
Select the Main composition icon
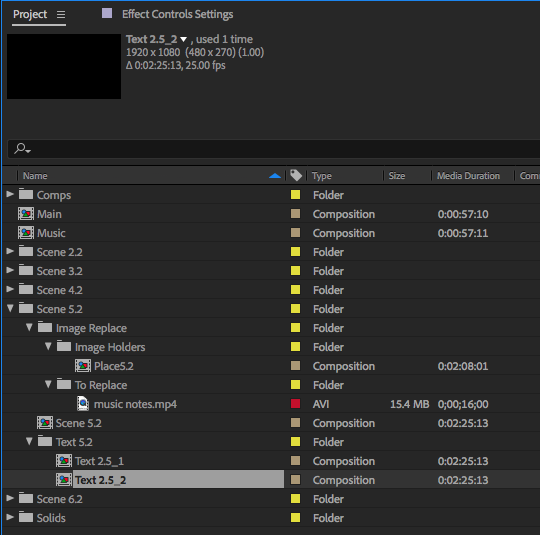[x=26, y=214]
